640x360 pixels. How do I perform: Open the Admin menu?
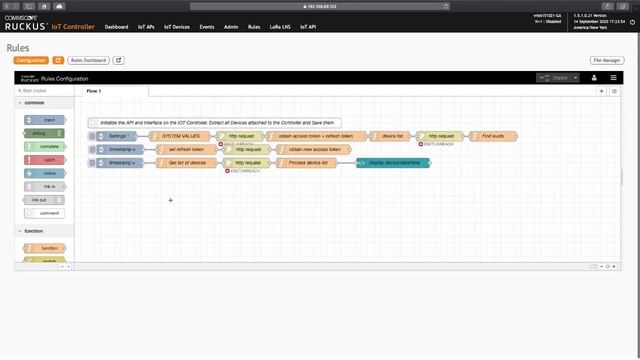click(x=231, y=27)
